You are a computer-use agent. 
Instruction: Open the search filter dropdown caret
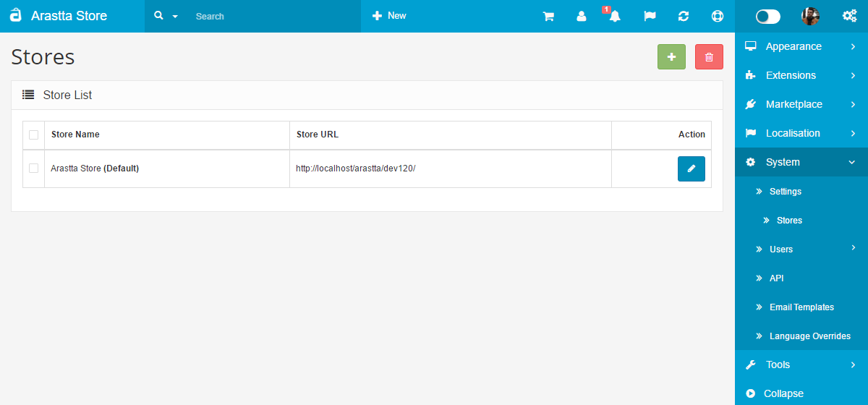(x=175, y=17)
